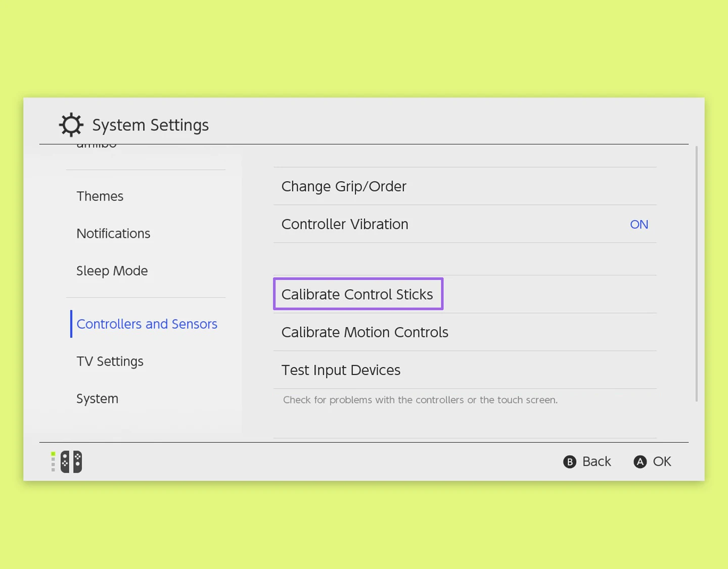728x569 pixels.
Task: Click the System Settings title text
Action: click(150, 125)
